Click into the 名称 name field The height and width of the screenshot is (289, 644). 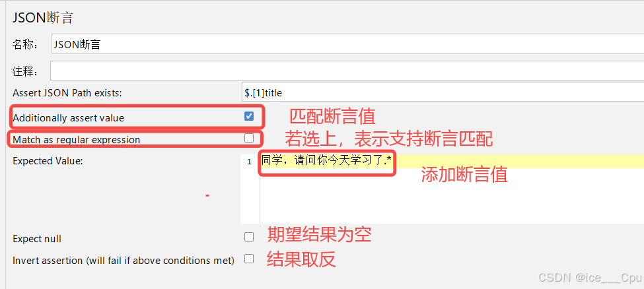347,44
